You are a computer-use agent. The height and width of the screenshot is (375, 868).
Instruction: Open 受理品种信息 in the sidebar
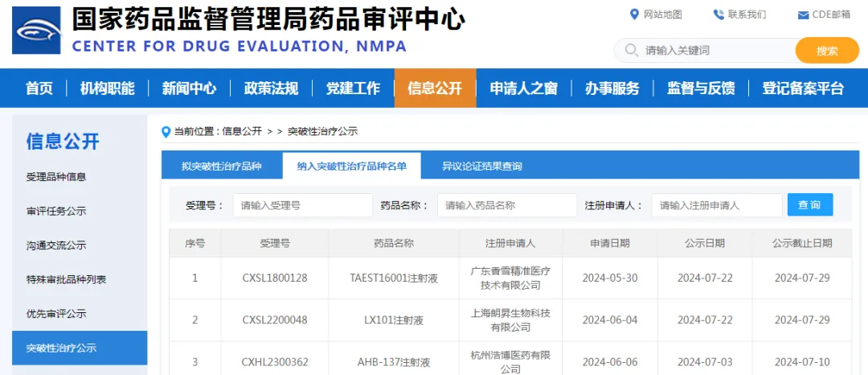tap(56, 176)
